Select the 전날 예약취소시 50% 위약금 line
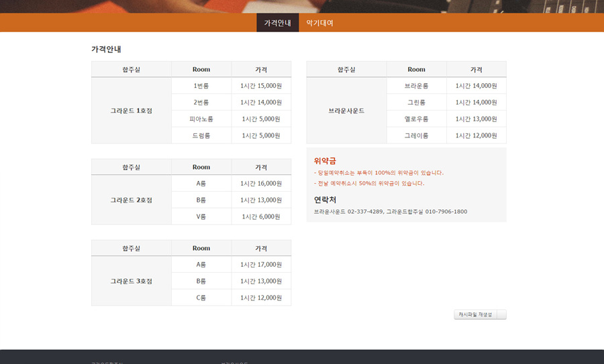The image size is (604, 364). pyautogui.click(x=369, y=184)
